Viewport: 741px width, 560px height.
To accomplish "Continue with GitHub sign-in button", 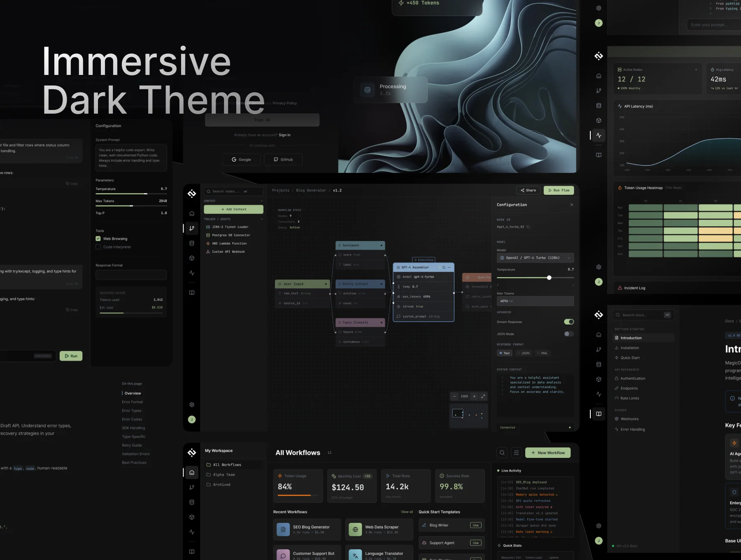I will tap(283, 160).
